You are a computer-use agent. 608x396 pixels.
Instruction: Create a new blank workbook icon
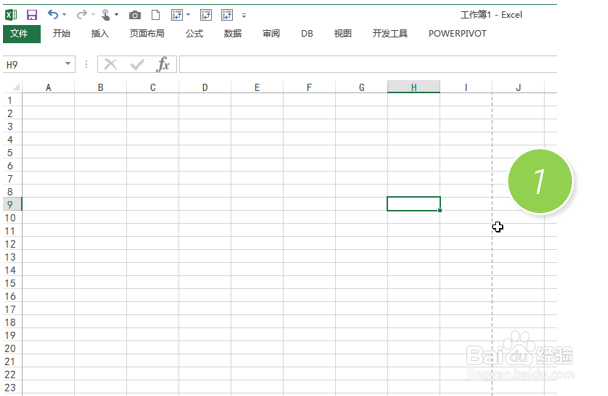155,15
